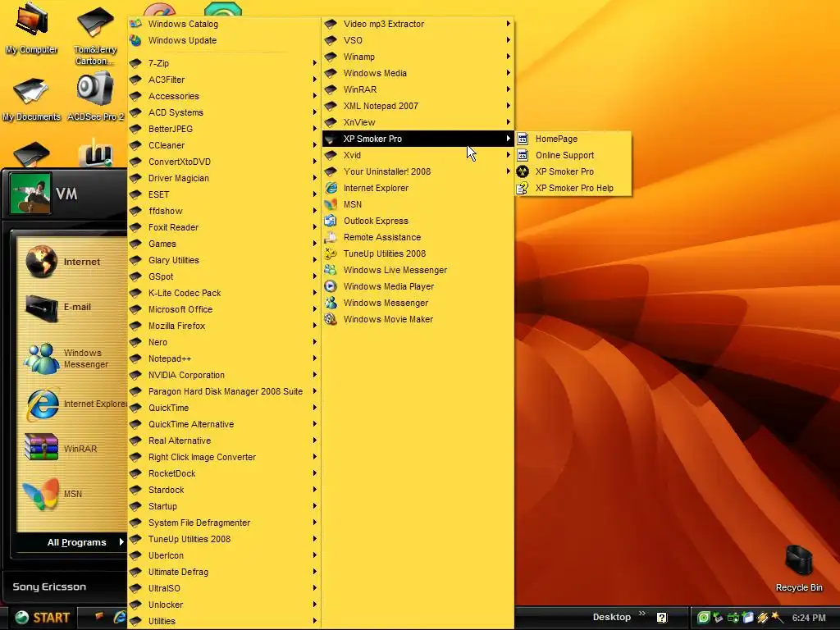Open XP Smoker Pro application entry

point(573,171)
